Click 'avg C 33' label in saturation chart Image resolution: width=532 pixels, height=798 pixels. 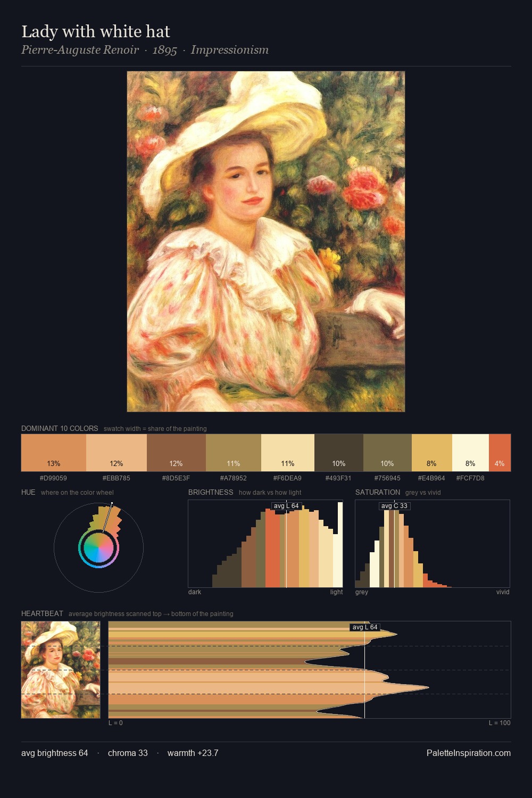(394, 506)
